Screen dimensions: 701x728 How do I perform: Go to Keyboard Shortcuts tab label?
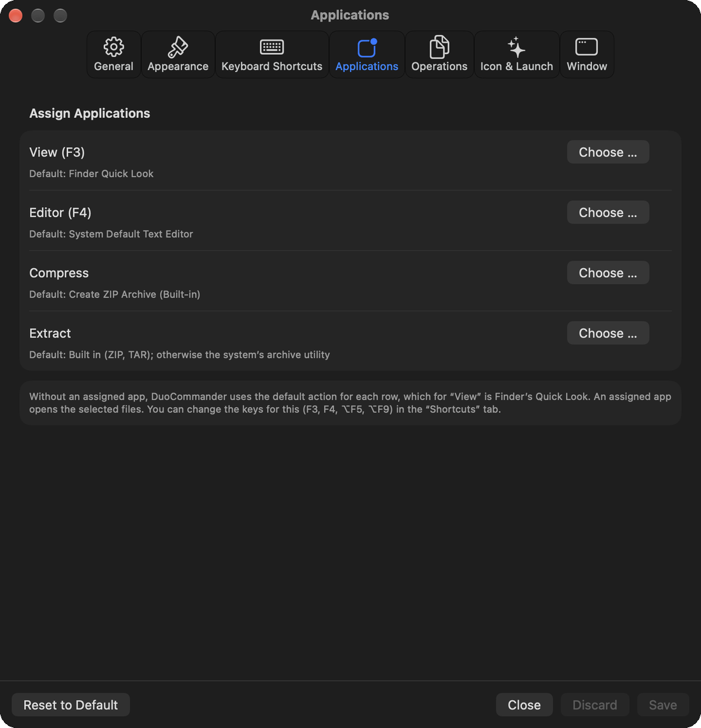click(x=271, y=66)
